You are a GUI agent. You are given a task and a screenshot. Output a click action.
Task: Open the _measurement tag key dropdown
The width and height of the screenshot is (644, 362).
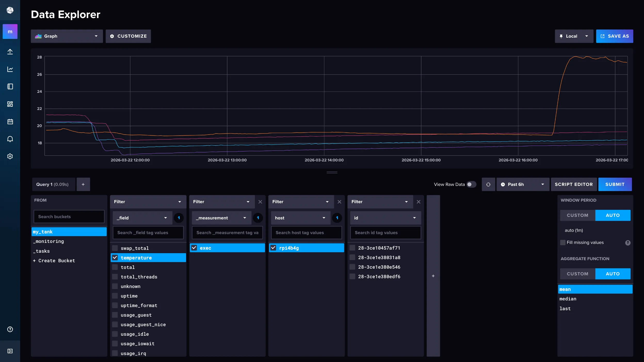pyautogui.click(x=222, y=218)
